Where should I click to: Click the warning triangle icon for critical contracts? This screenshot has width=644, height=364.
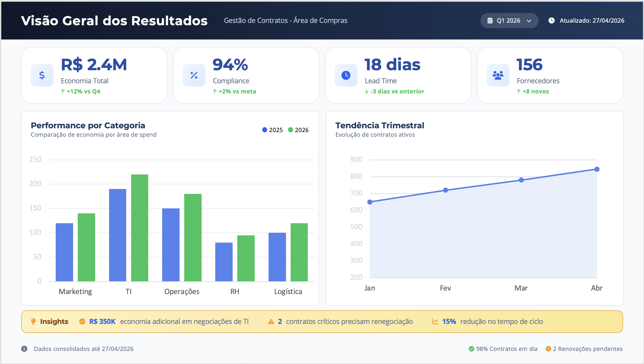pyautogui.click(x=271, y=322)
